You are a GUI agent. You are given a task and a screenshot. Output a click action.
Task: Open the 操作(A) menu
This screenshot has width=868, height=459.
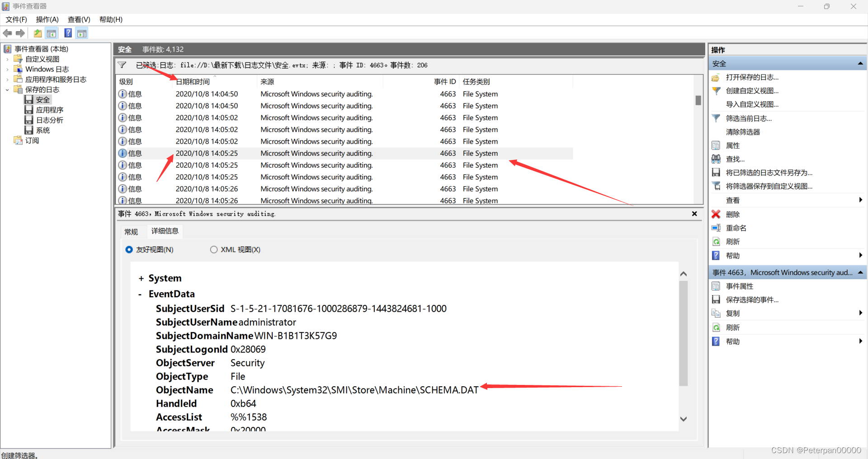coord(47,19)
